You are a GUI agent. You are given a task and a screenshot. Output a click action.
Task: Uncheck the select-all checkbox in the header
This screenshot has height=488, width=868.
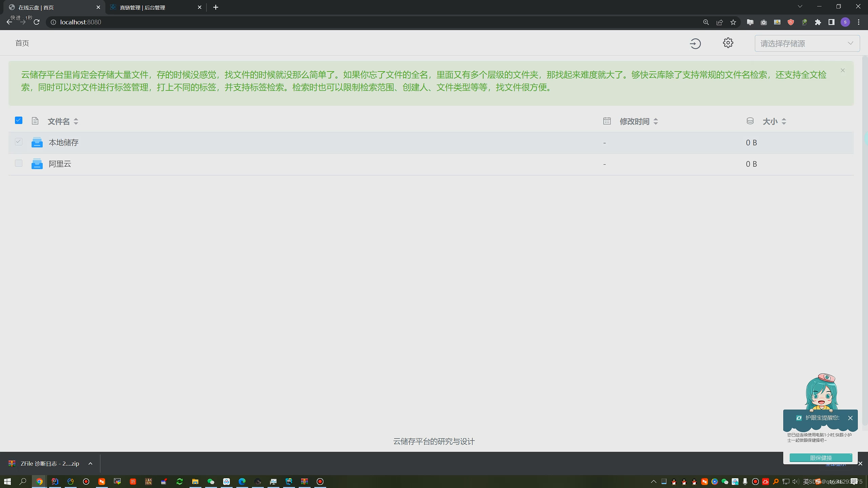coord(18,120)
